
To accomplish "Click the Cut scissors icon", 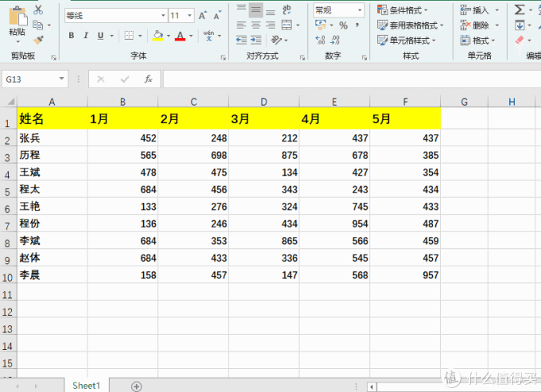I will 38,9.
